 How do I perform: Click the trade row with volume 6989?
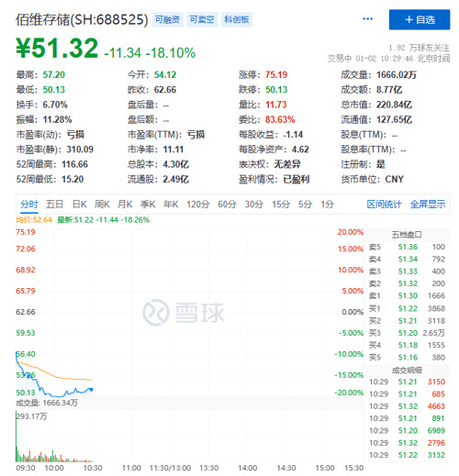coord(407,431)
